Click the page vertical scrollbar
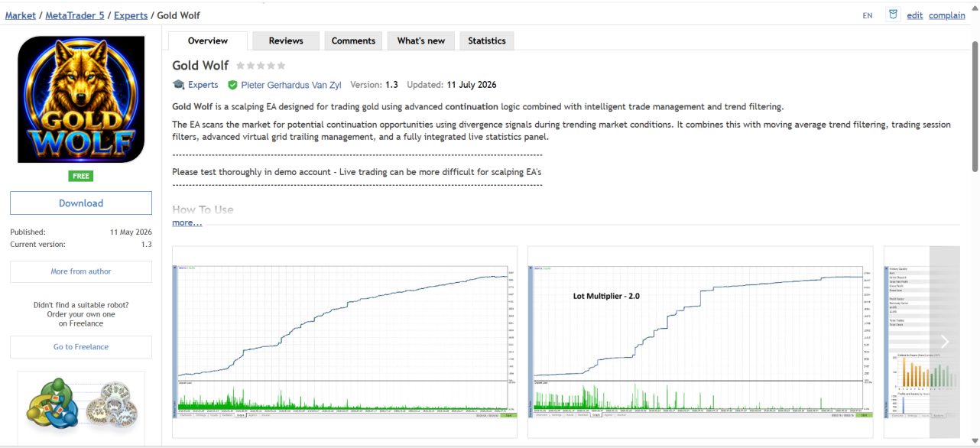980x448 pixels. pyautogui.click(x=975, y=106)
